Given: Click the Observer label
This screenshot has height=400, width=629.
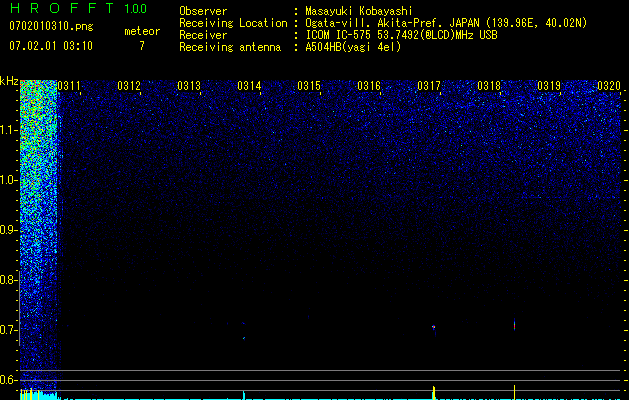Looking at the screenshot, I should click(203, 11).
